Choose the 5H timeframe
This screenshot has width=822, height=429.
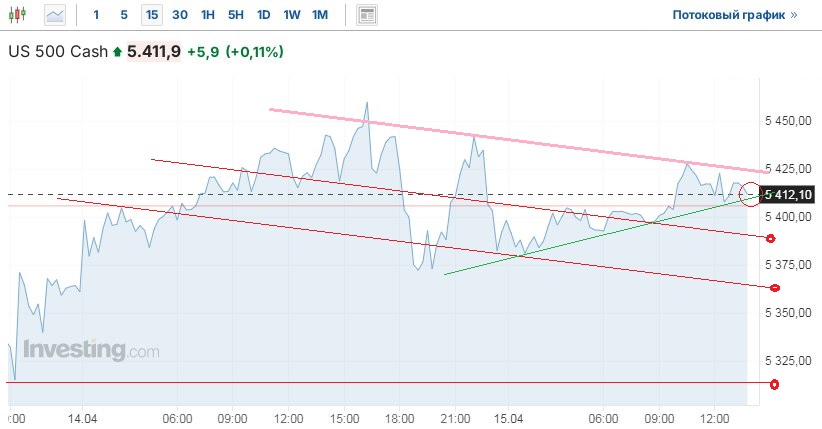click(236, 15)
